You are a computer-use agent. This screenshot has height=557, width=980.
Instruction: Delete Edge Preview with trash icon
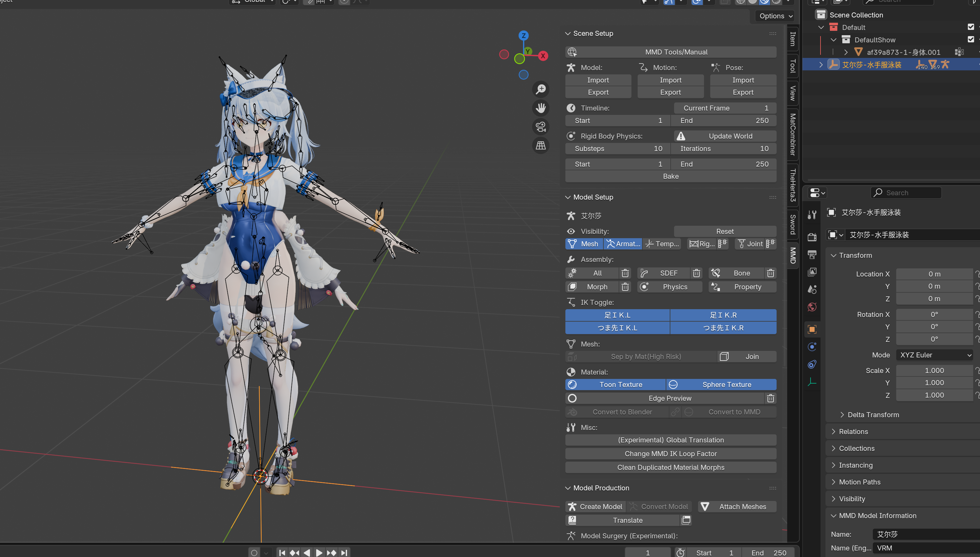[x=770, y=398]
